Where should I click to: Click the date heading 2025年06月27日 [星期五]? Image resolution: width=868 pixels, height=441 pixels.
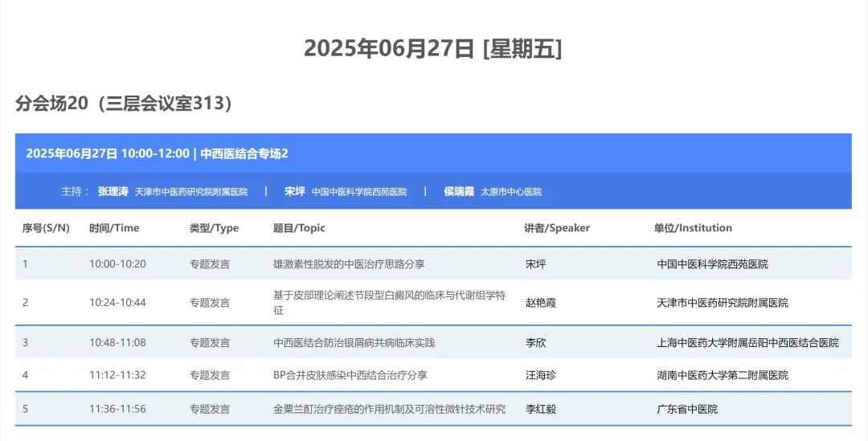433,49
